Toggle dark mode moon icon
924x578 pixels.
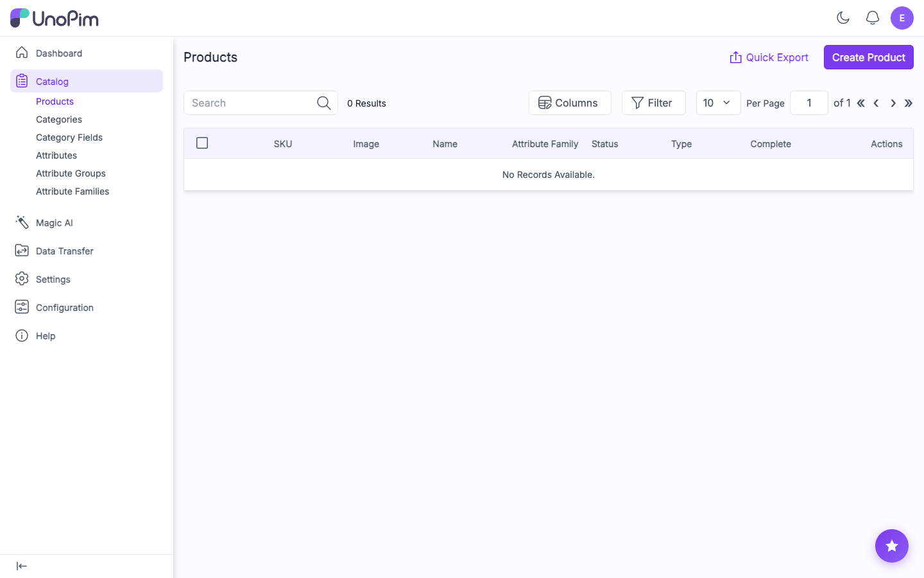point(843,18)
